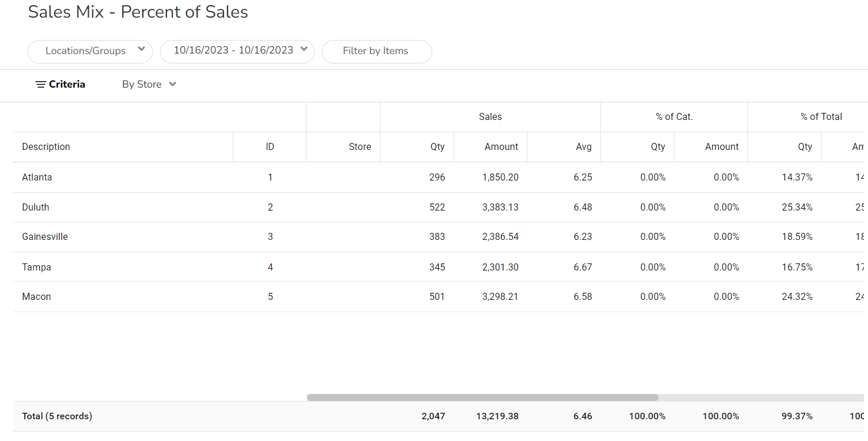Sort by the Description column header
Viewport: 868px width, 441px height.
tap(46, 147)
